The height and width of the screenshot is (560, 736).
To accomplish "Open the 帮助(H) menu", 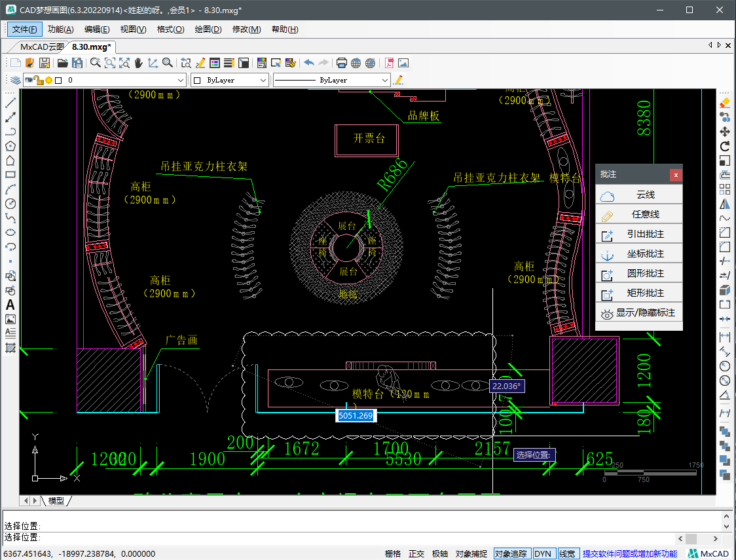I will tap(285, 29).
